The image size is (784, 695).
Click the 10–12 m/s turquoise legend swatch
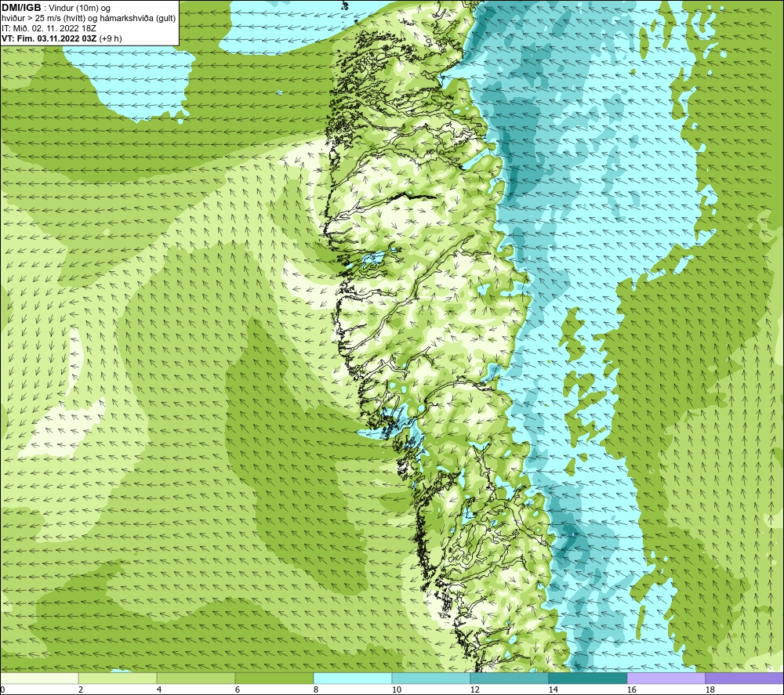[x=431, y=678]
